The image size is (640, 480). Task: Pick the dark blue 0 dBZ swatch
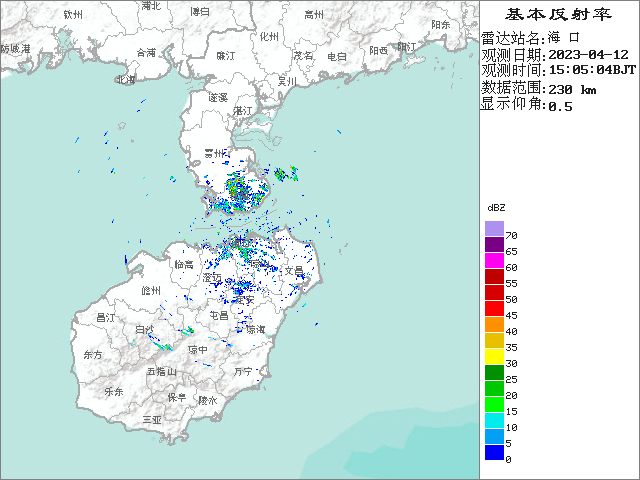(x=494, y=452)
